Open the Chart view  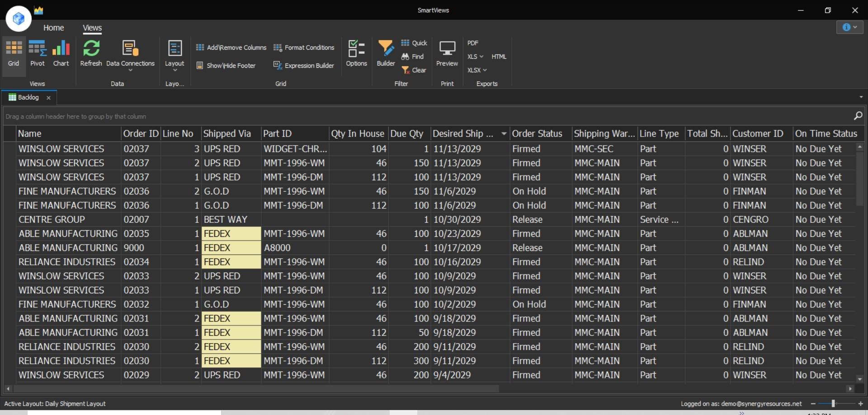click(x=61, y=54)
